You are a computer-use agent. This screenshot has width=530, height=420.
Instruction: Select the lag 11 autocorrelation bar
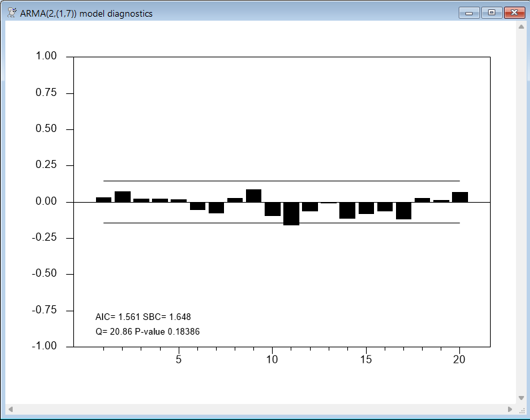pyautogui.click(x=291, y=213)
